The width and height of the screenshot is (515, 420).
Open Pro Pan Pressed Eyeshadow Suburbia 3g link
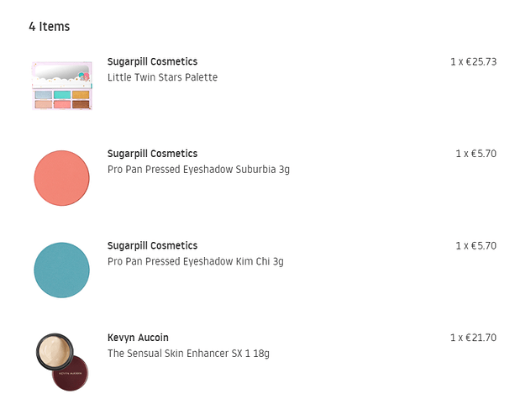tap(198, 170)
